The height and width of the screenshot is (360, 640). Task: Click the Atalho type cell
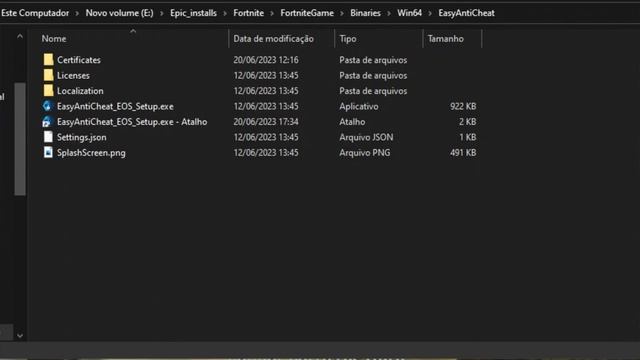(x=352, y=122)
